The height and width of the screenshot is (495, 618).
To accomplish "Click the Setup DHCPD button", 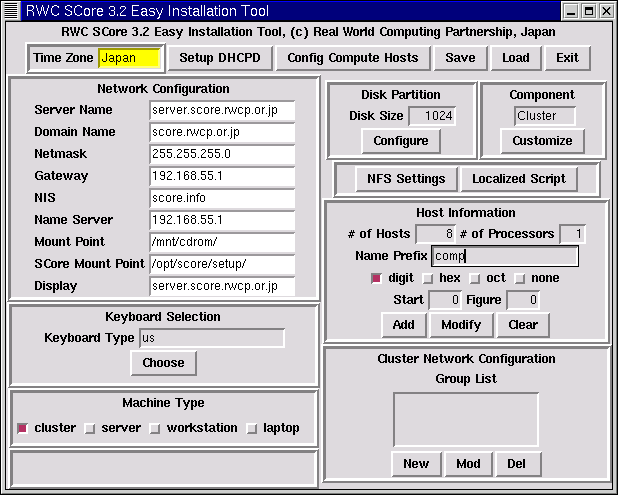I will click(220, 58).
